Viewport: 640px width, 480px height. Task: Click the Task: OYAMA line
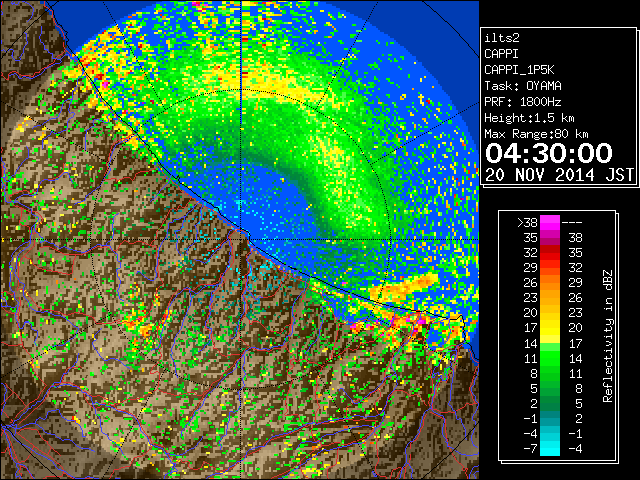(x=523, y=86)
